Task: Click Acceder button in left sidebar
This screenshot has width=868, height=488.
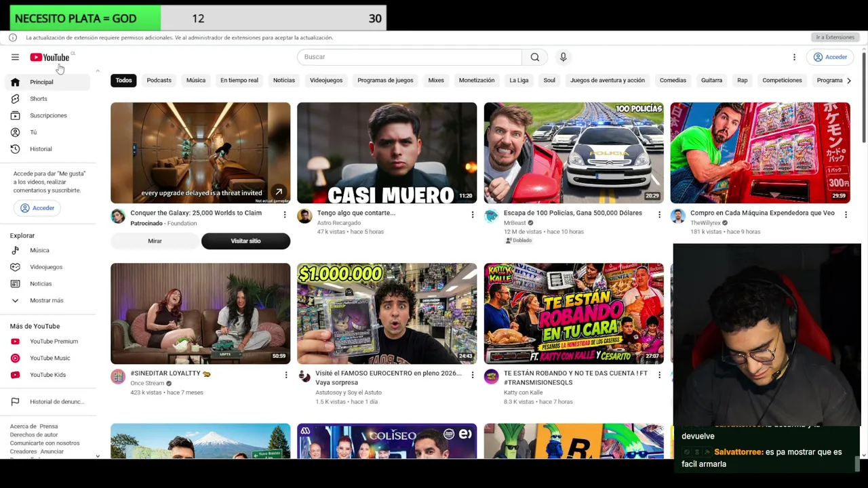Action: click(37, 208)
